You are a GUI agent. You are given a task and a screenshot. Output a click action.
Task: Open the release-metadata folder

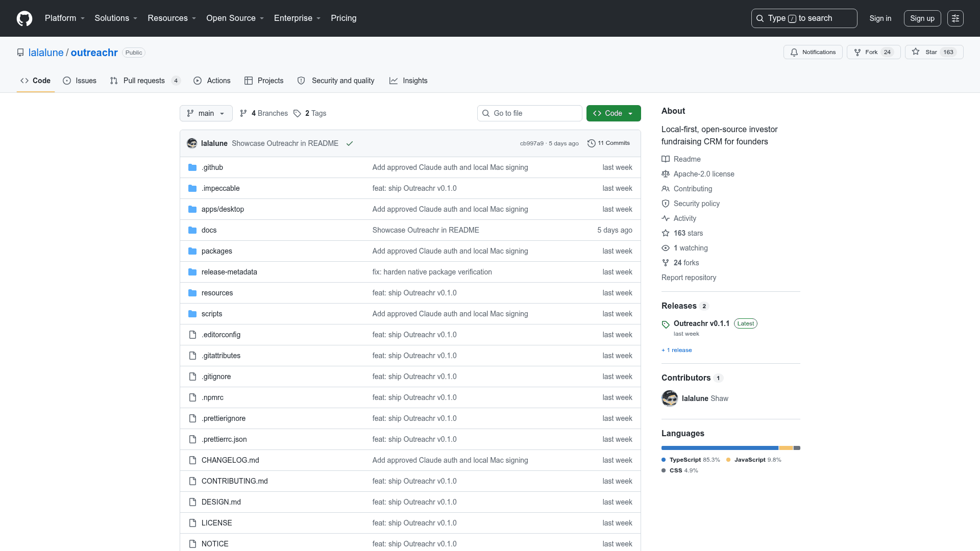click(x=229, y=272)
